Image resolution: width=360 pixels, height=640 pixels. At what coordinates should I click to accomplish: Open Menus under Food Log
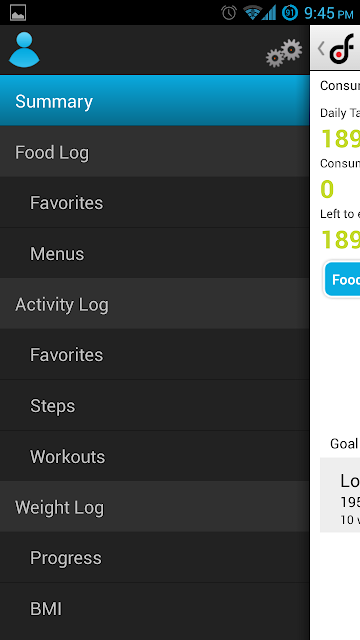pos(155,253)
